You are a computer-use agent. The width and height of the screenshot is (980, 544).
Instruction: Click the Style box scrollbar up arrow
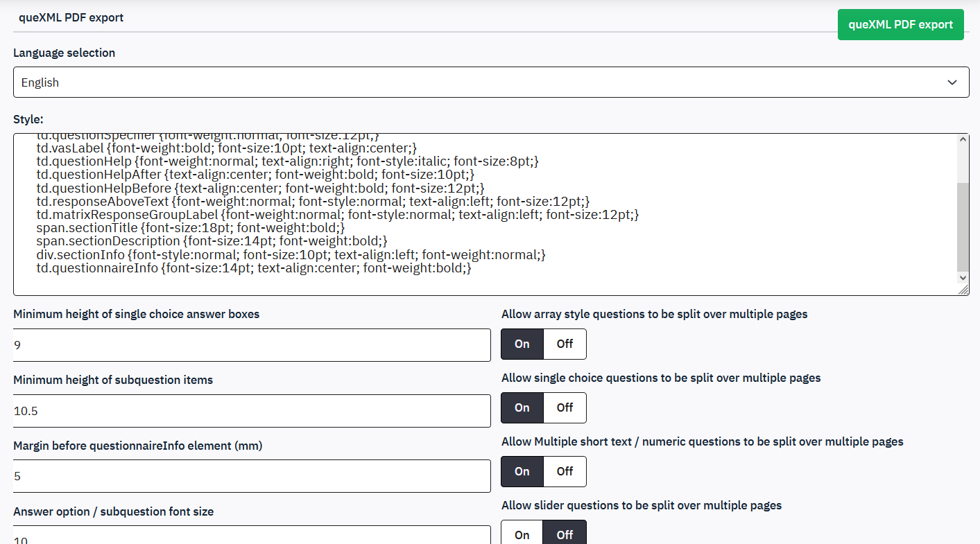point(963,139)
